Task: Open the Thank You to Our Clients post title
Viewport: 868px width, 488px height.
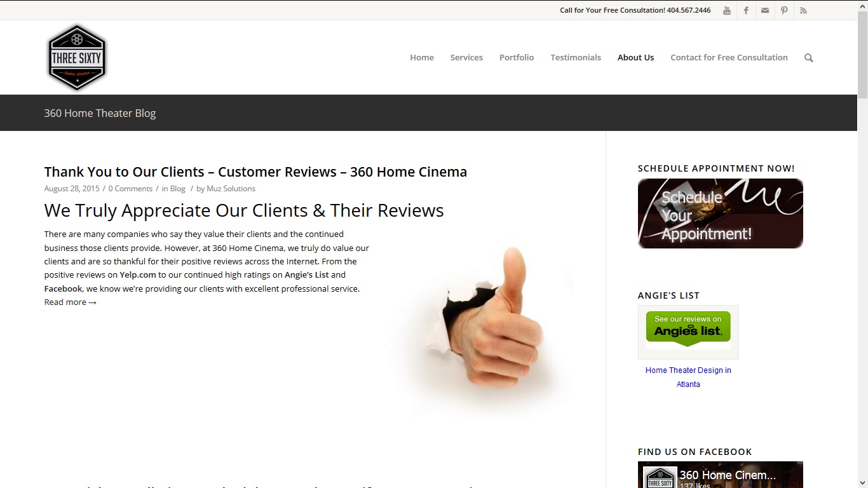Action: (255, 172)
